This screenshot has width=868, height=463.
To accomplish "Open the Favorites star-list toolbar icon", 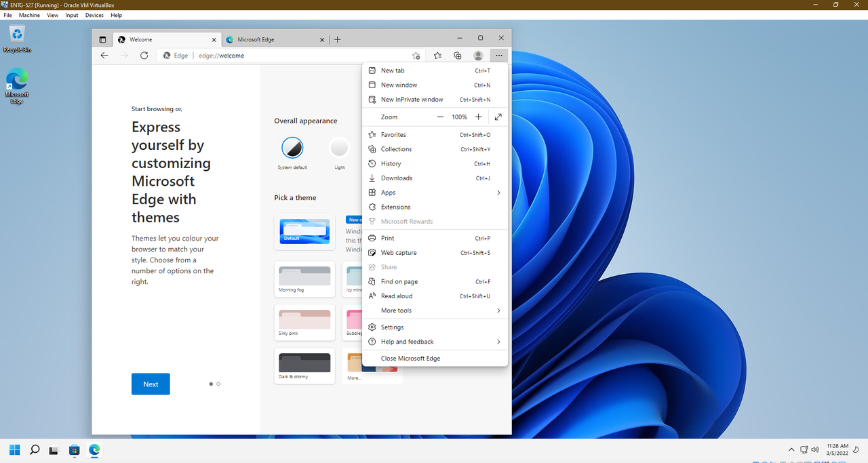I will point(437,56).
